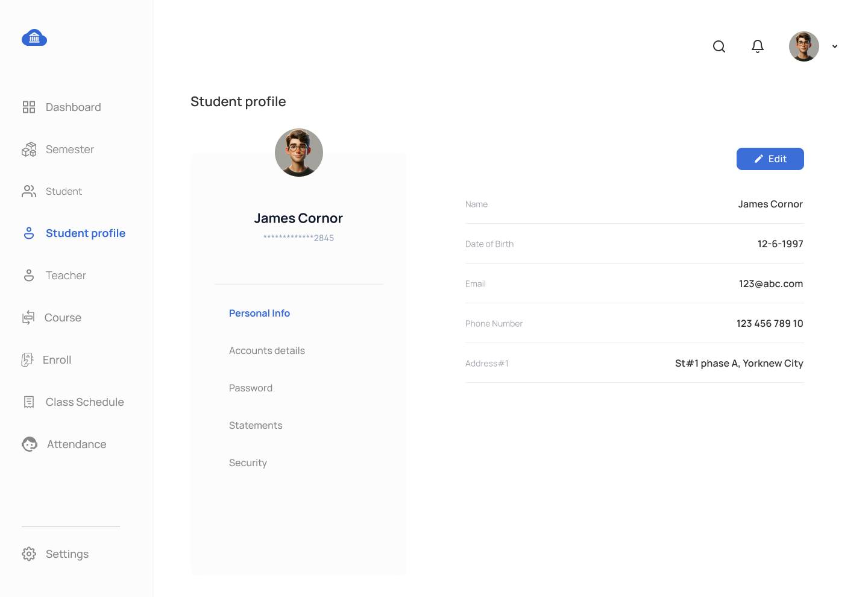Click the Class Schedule receipt icon

tap(29, 402)
